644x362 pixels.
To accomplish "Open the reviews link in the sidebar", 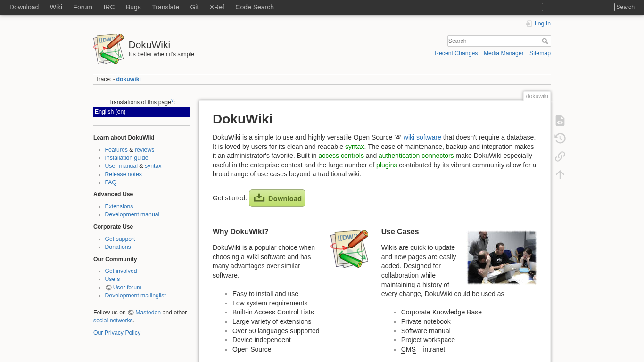I will click(144, 150).
